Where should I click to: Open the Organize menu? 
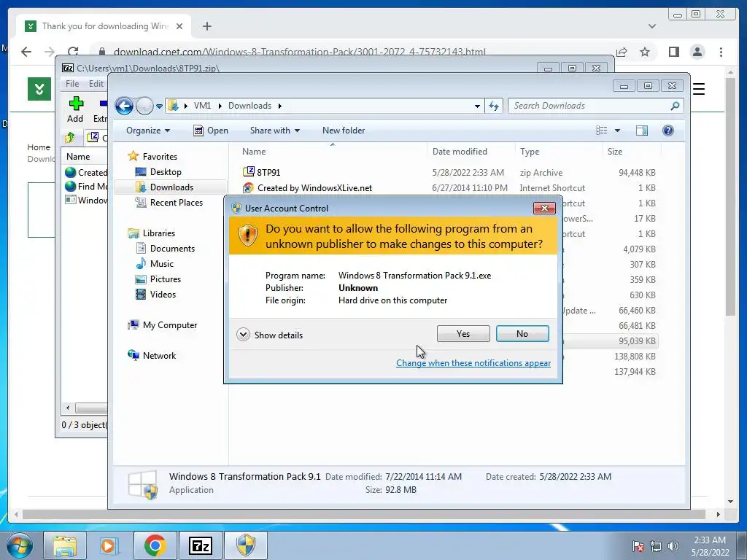(147, 131)
